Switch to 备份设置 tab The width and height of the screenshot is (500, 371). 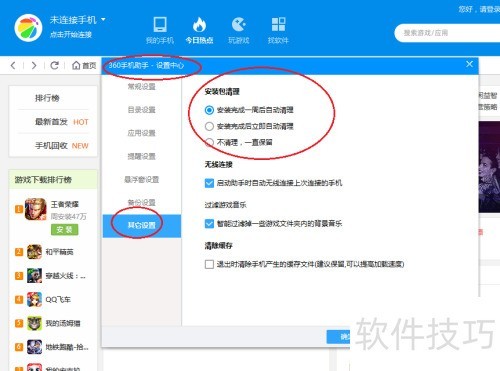coord(142,203)
